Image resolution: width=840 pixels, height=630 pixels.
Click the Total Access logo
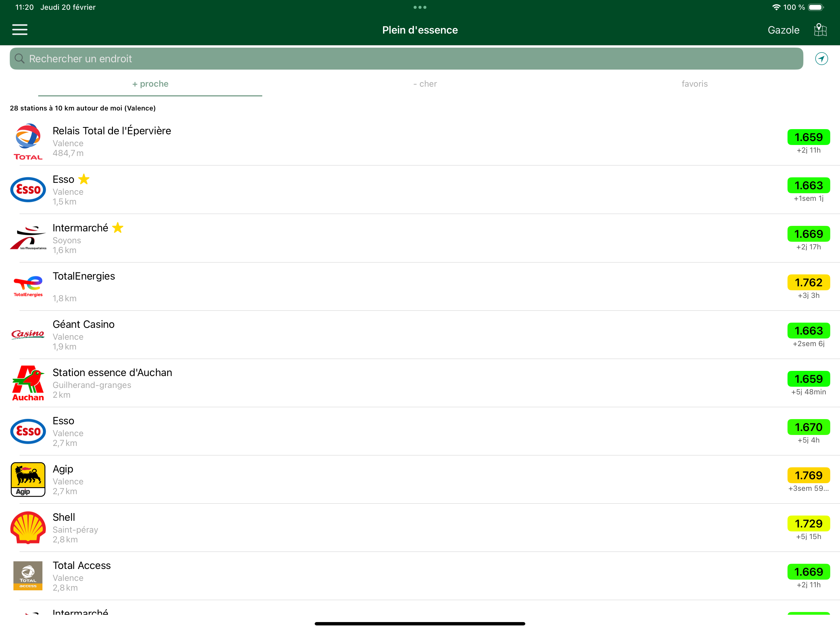pyautogui.click(x=28, y=575)
